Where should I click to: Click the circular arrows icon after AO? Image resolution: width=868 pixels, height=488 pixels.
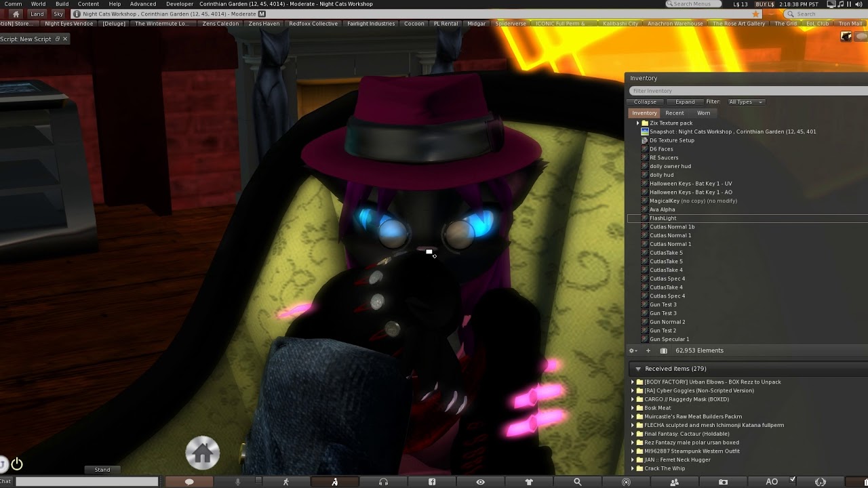[821, 482]
